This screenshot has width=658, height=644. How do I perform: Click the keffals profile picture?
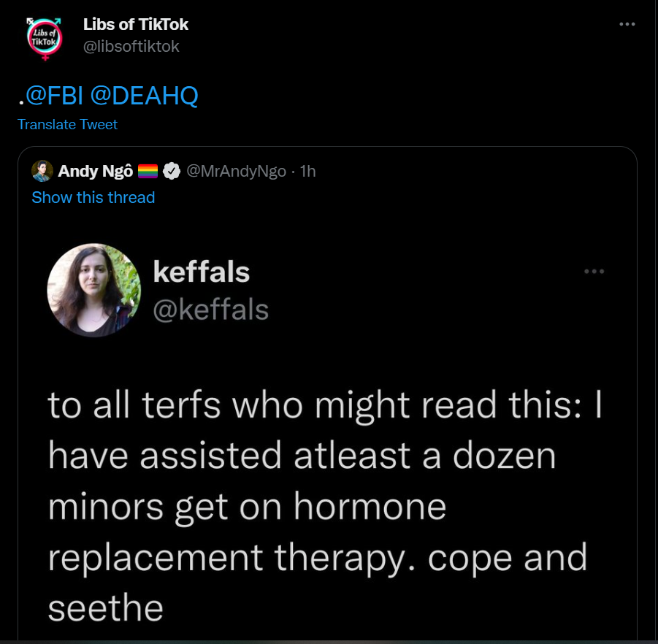[x=93, y=290]
